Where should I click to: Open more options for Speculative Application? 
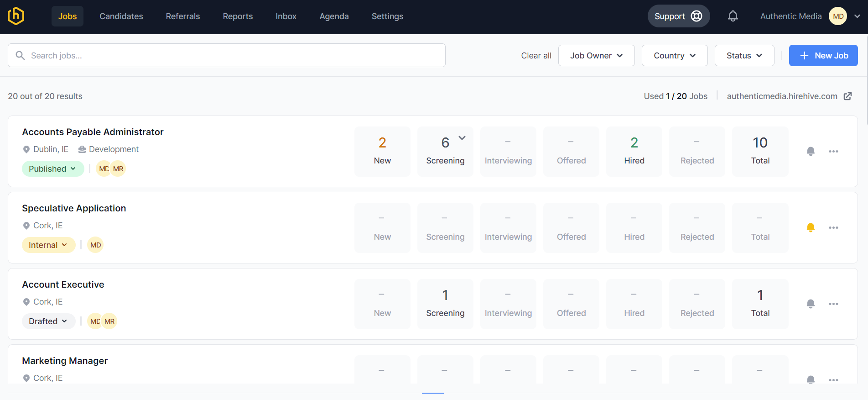pos(833,228)
